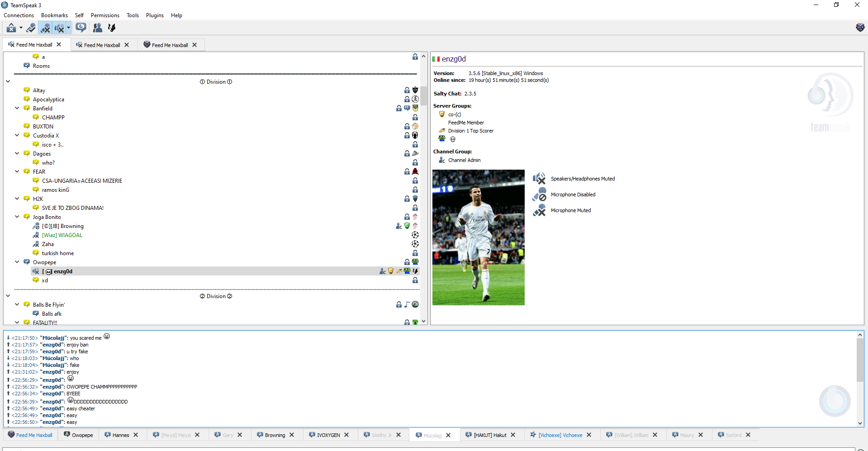Click the Rooms channel icon
The height and width of the screenshot is (451, 868).
[27, 66]
